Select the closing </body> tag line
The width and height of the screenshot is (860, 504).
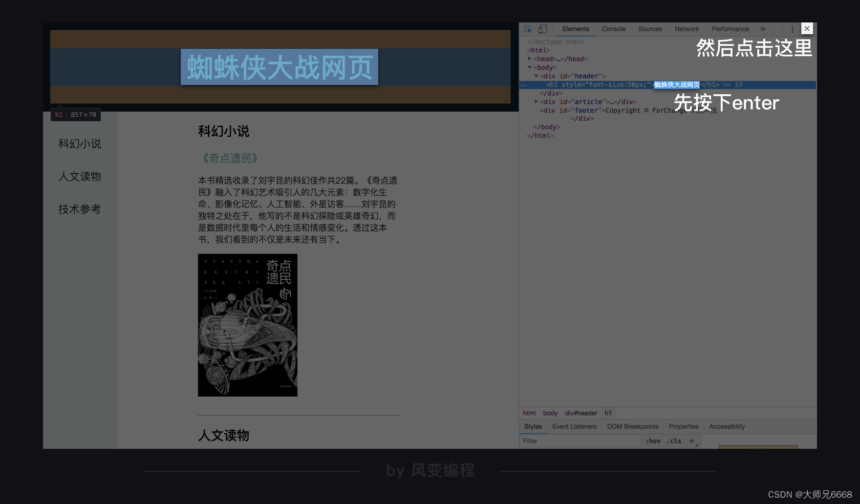pyautogui.click(x=546, y=127)
